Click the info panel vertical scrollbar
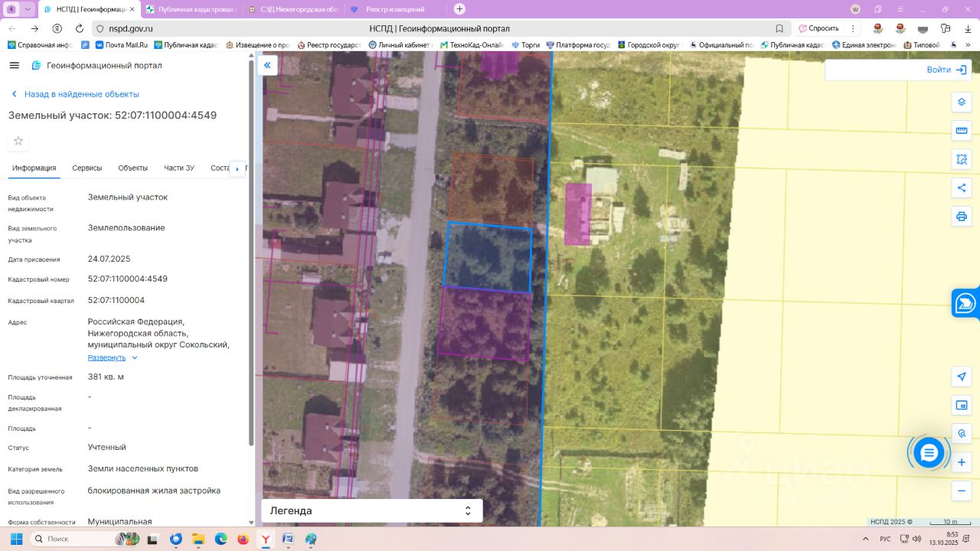This screenshot has width=980, height=551. (x=251, y=253)
